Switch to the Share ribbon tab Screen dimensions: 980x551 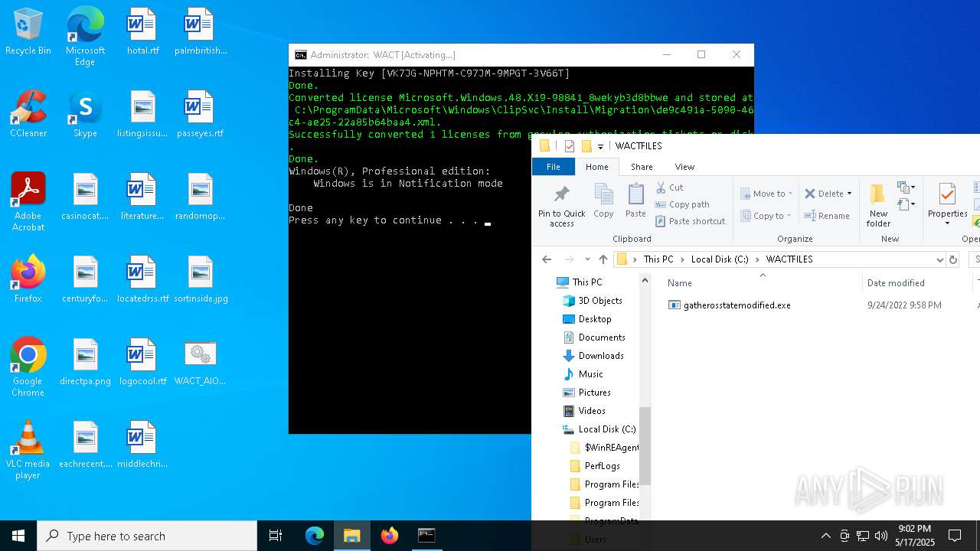click(642, 167)
